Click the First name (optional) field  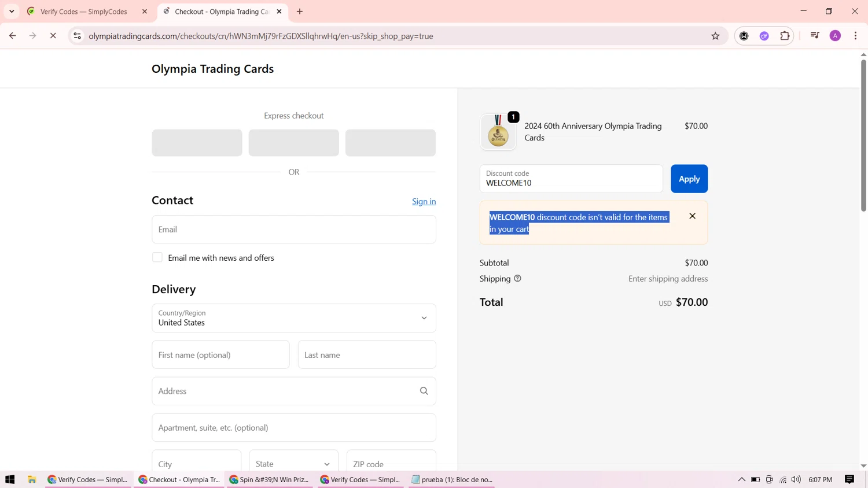[x=220, y=354]
